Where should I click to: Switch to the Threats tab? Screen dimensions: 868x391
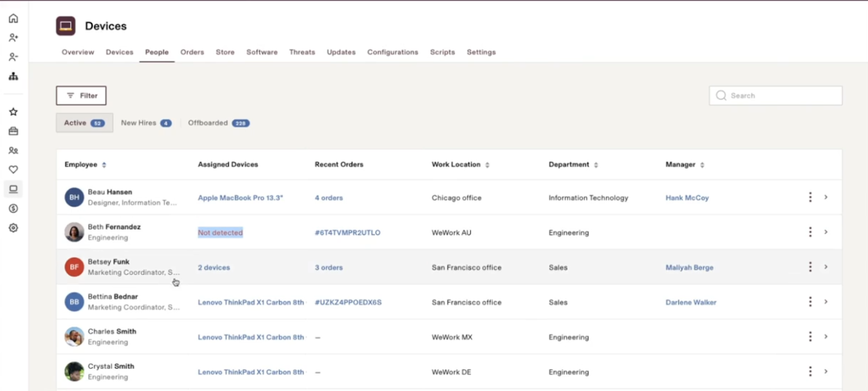(x=302, y=52)
